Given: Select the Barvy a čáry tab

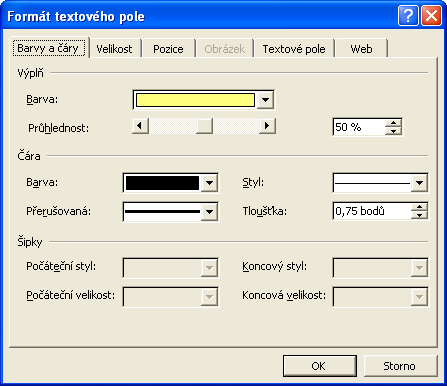Looking at the screenshot, I should coord(49,48).
